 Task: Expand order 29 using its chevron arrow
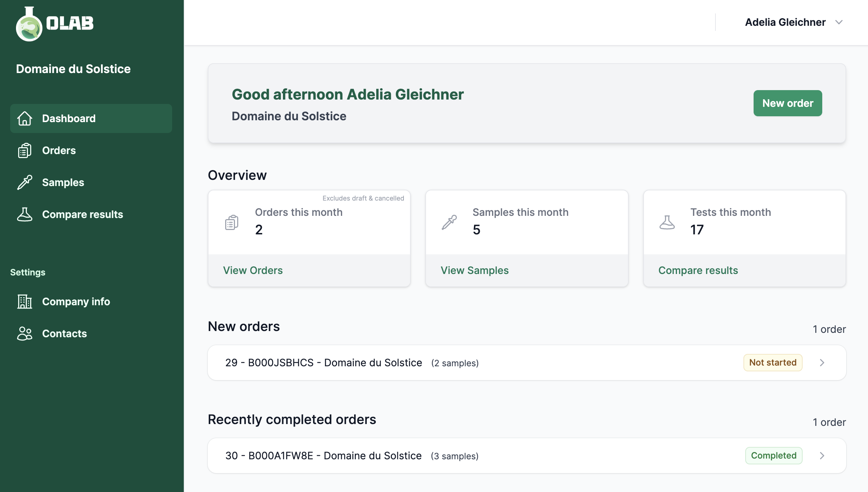(x=822, y=363)
